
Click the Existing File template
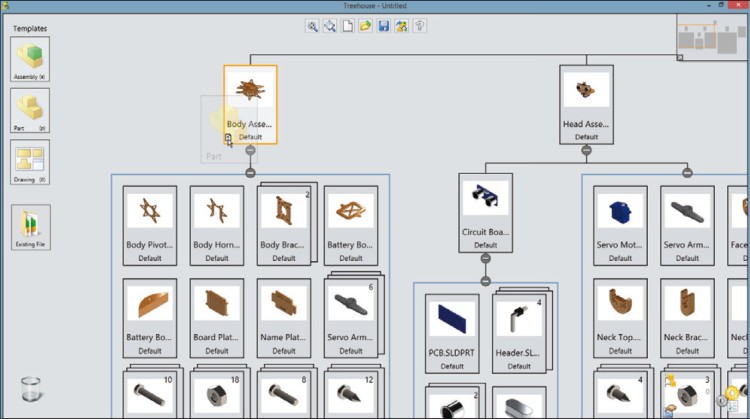coord(30,227)
